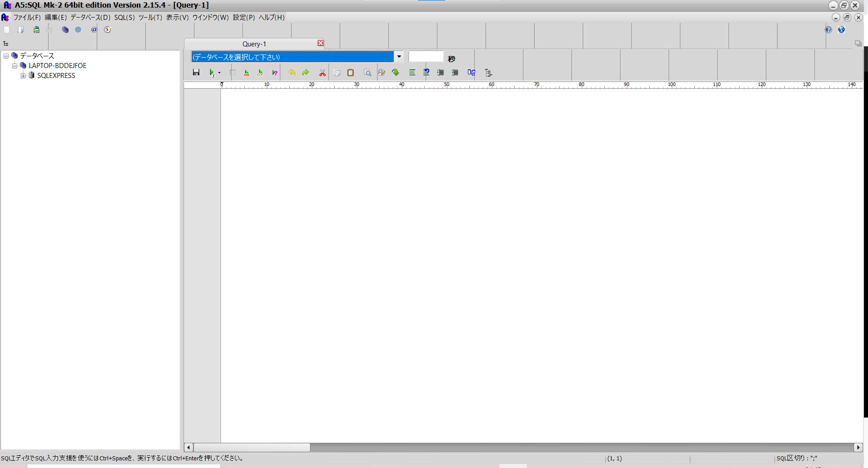868x468 pixels.
Task: Click window list icon at right of tabs
Action: pyautogui.click(x=858, y=44)
